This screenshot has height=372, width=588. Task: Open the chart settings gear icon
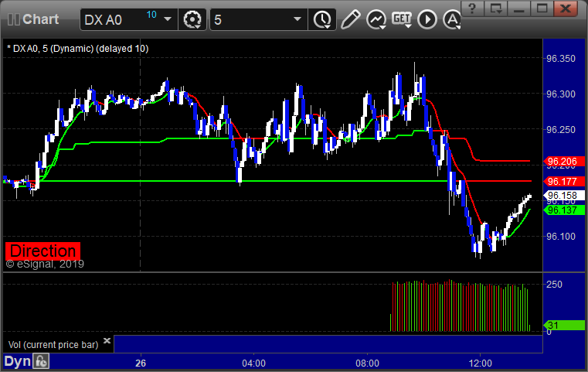[x=192, y=19]
